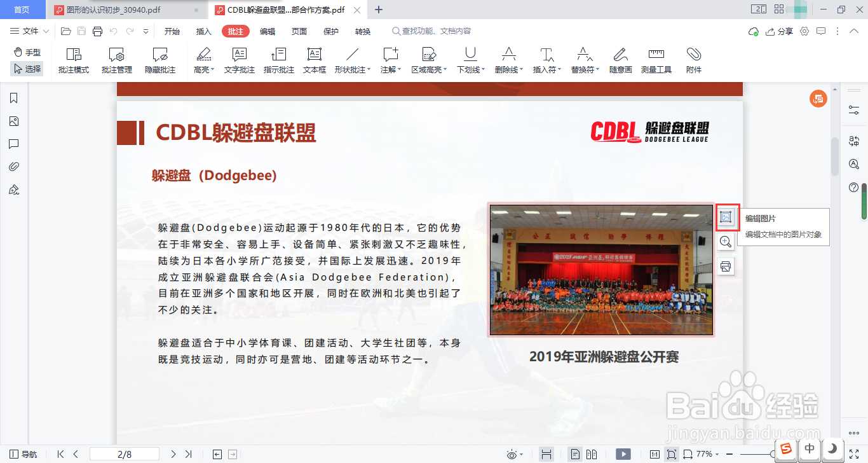The image size is (868, 463).
Task: Collapse the ribbon with the up chevron
Action: click(854, 31)
